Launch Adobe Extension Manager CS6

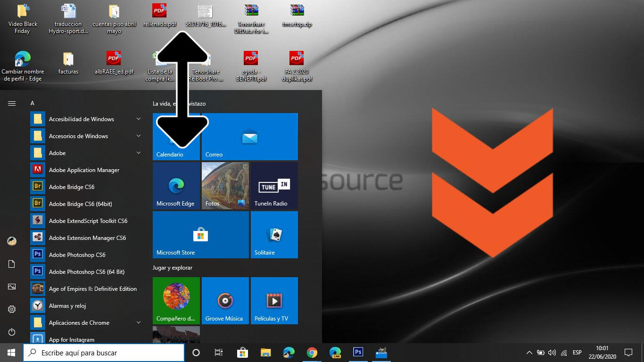tap(86, 238)
